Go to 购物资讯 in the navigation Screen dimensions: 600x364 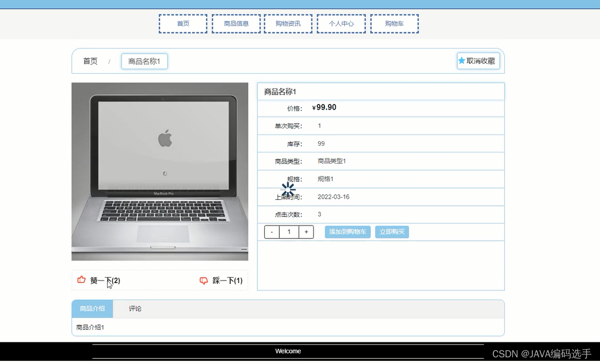(x=288, y=24)
